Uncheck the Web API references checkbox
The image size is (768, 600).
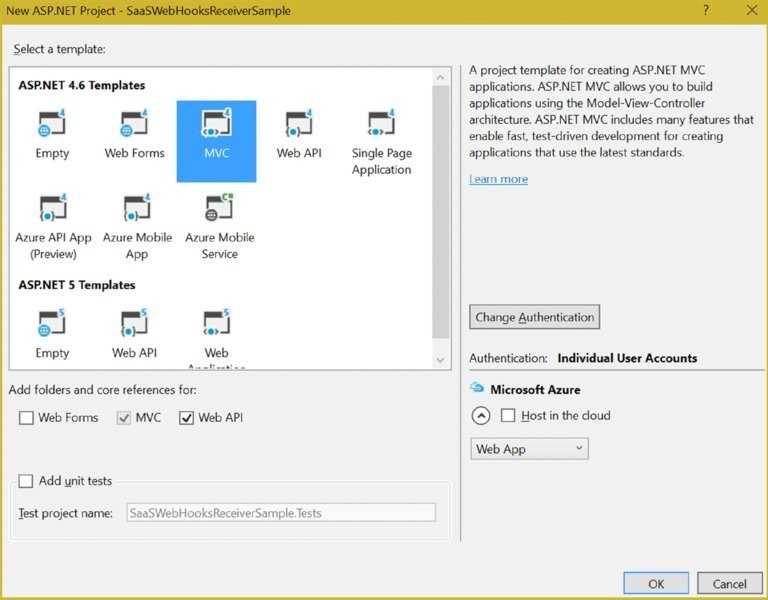click(186, 418)
